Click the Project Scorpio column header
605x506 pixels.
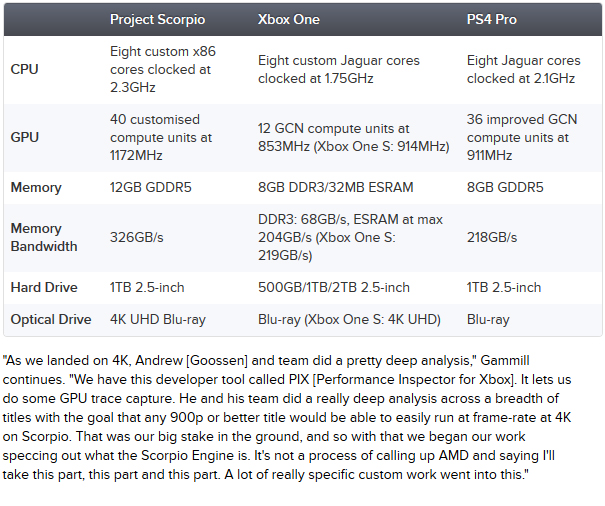click(157, 19)
